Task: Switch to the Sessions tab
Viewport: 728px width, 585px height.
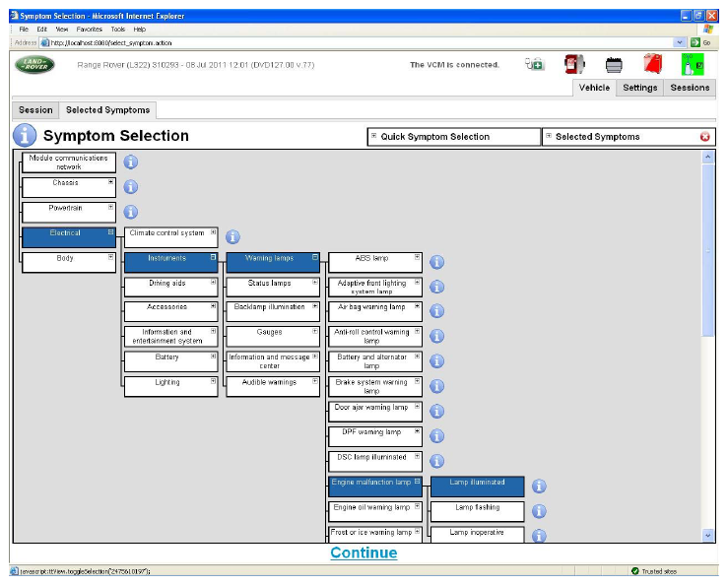Action: [x=690, y=88]
